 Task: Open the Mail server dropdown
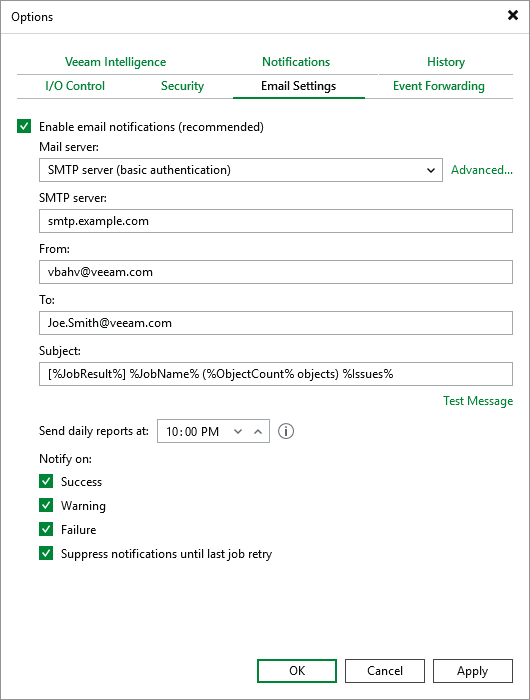pos(241,170)
